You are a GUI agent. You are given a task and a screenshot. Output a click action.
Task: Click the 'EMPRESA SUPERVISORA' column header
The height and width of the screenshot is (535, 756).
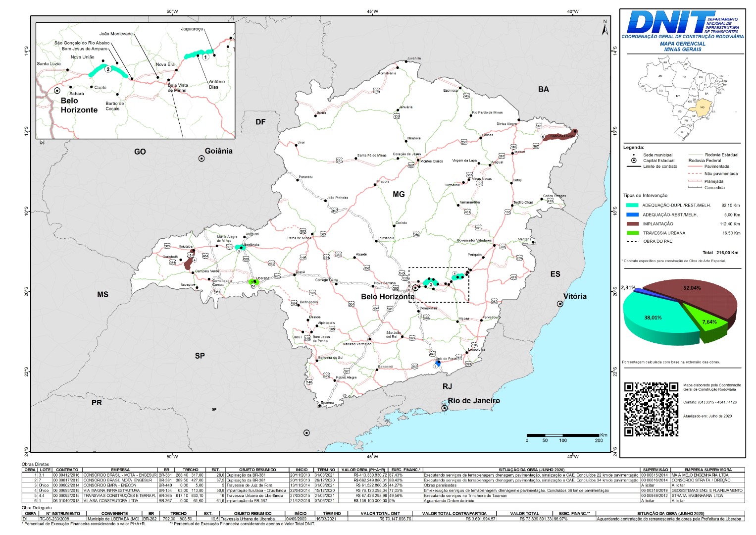(707, 470)
